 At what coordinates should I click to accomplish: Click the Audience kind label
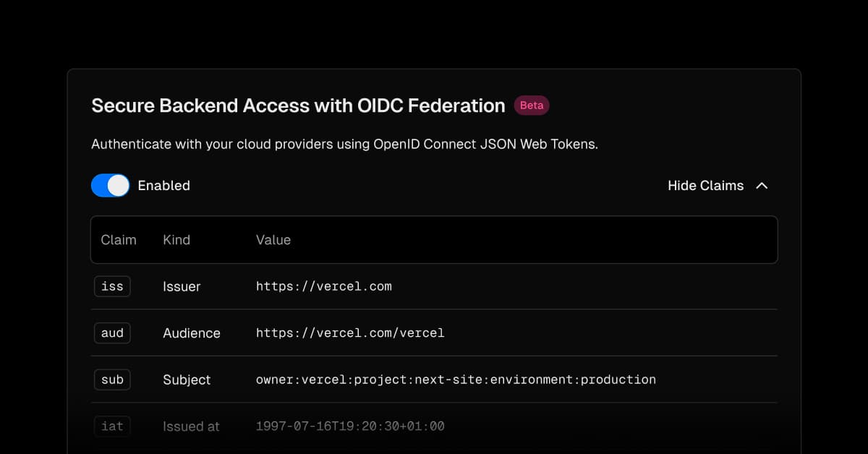192,333
